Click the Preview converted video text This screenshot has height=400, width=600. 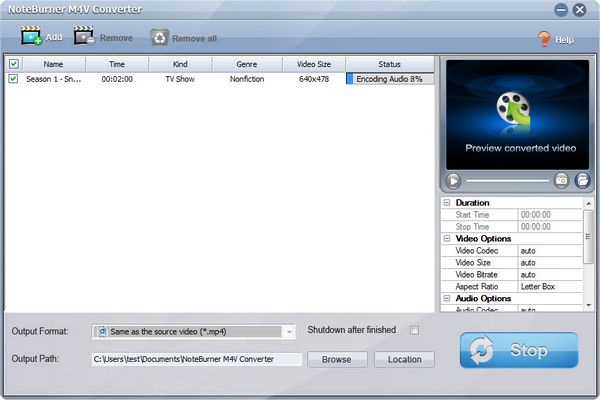(520, 148)
